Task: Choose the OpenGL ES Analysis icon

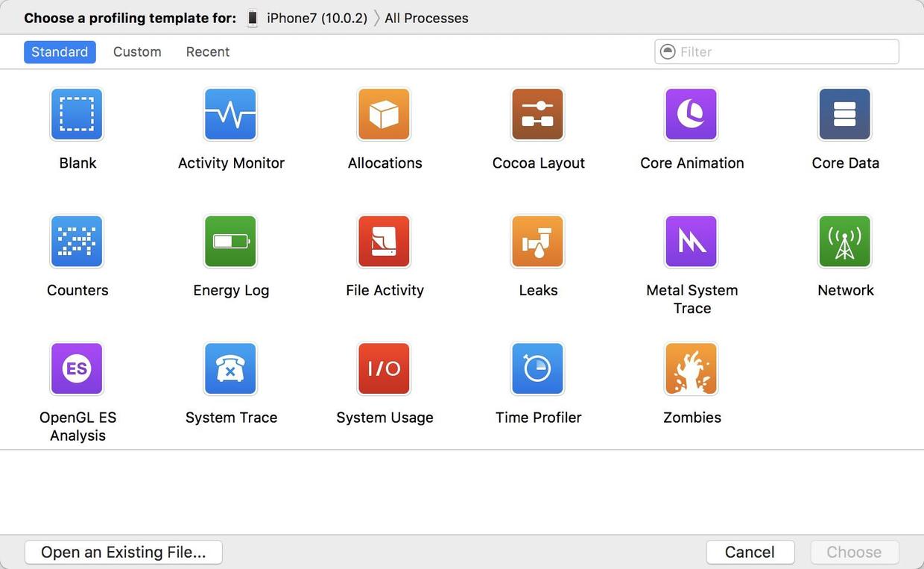Action: coord(77,368)
